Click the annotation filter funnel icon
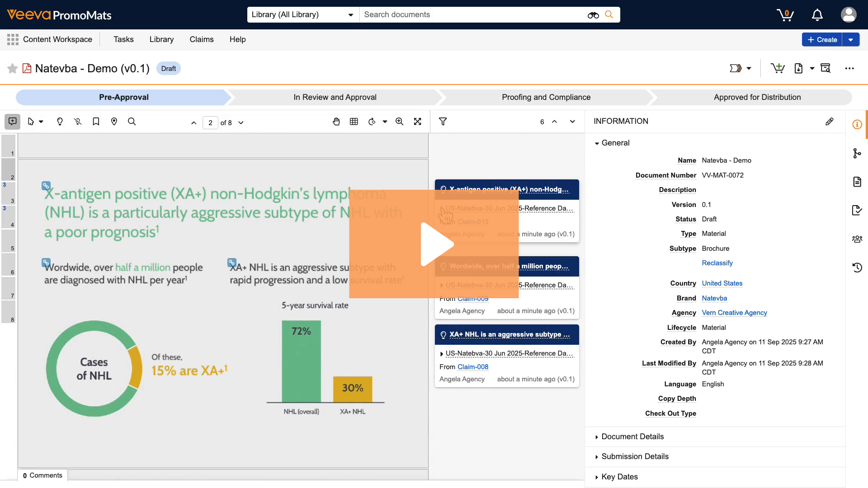Viewport: 868px width, 488px height. [443, 122]
